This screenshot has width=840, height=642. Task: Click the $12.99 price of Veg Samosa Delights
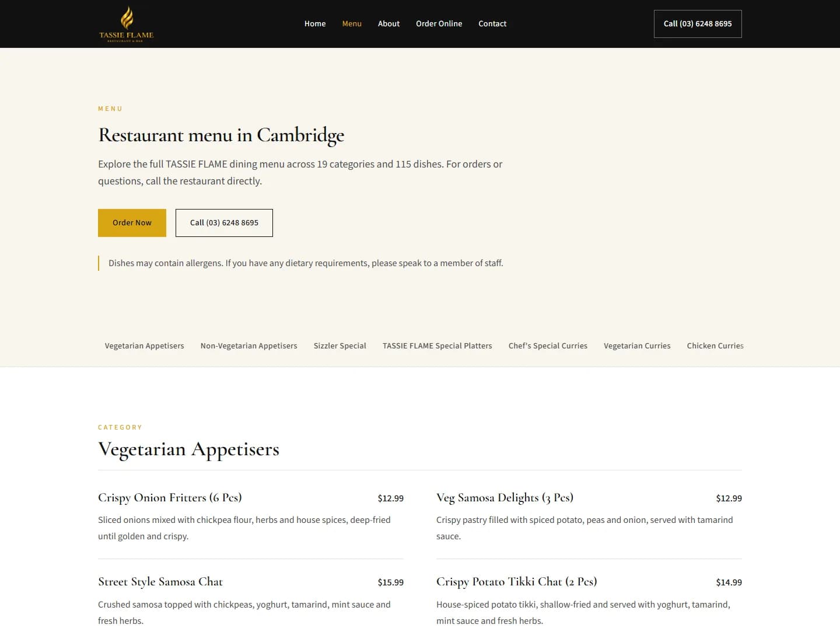(x=729, y=498)
